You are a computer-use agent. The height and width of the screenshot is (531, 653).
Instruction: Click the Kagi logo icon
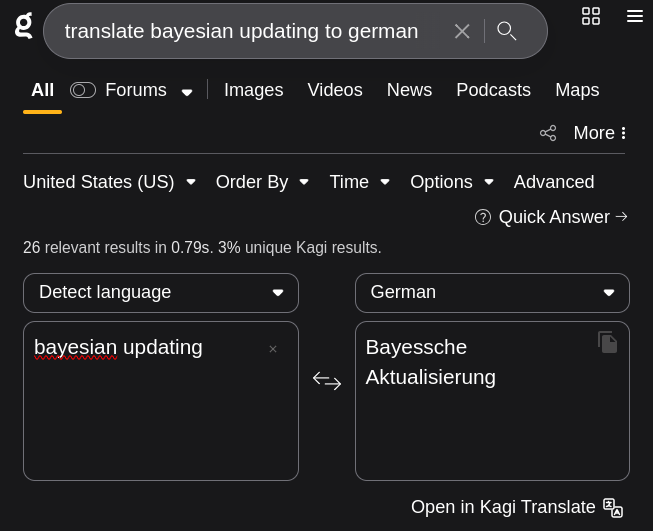coord(24,26)
